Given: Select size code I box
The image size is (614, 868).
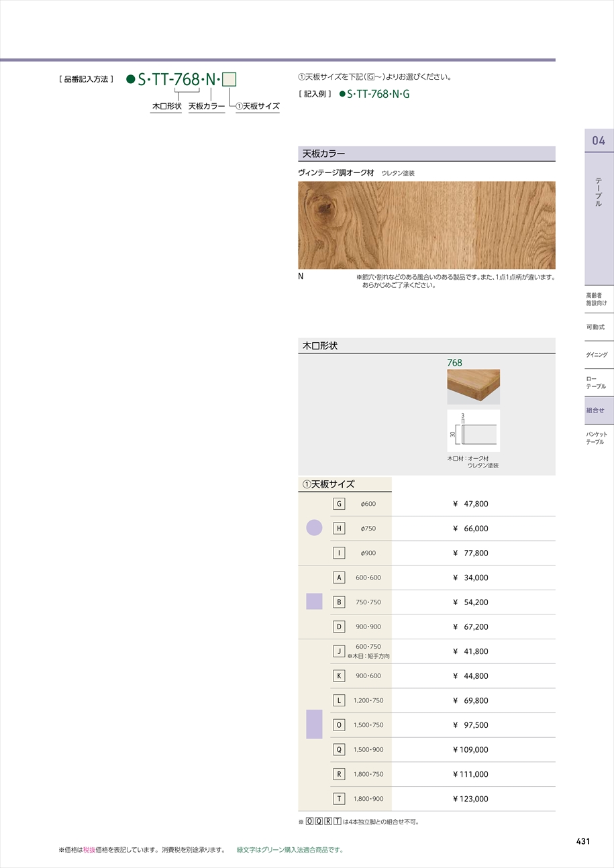Looking at the screenshot, I should tap(339, 553).
